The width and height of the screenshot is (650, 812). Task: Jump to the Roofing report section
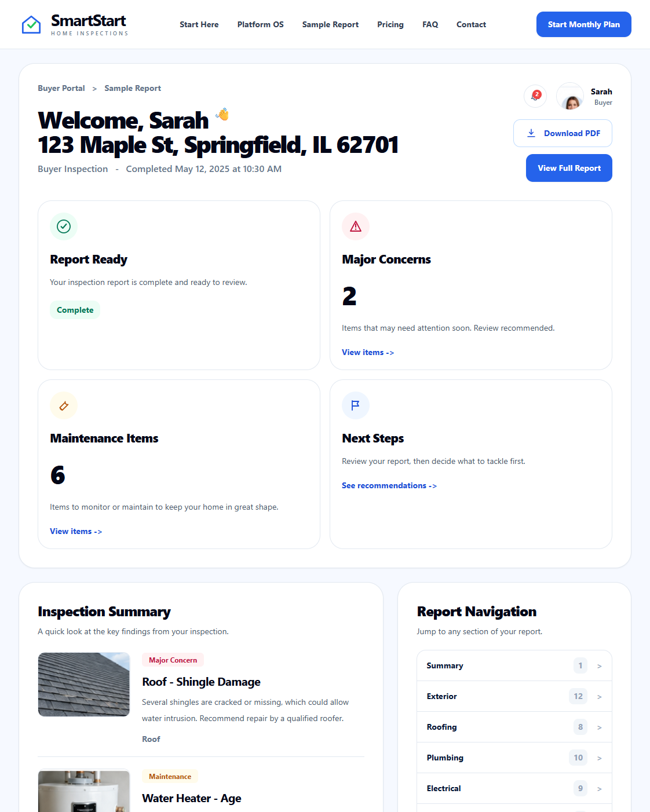(x=514, y=727)
